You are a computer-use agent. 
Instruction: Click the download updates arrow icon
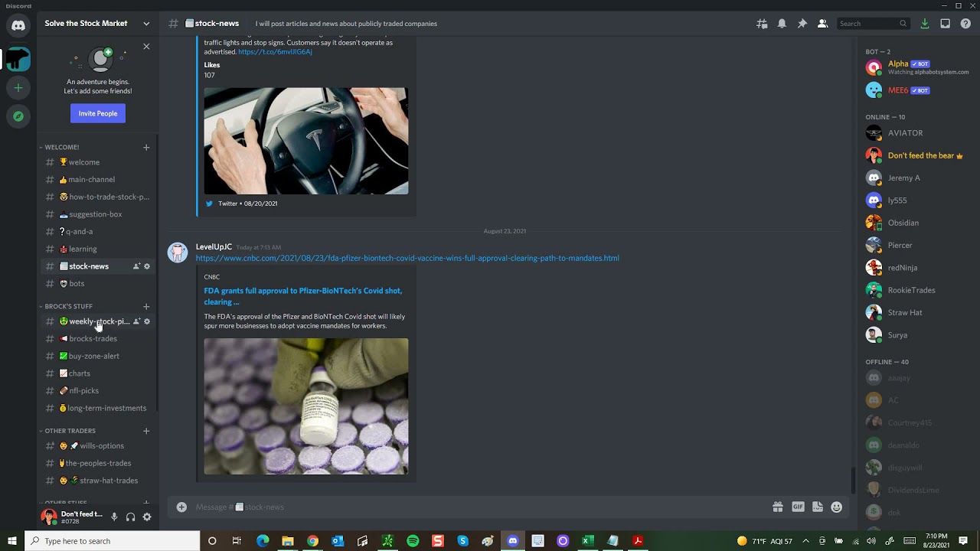tap(925, 24)
